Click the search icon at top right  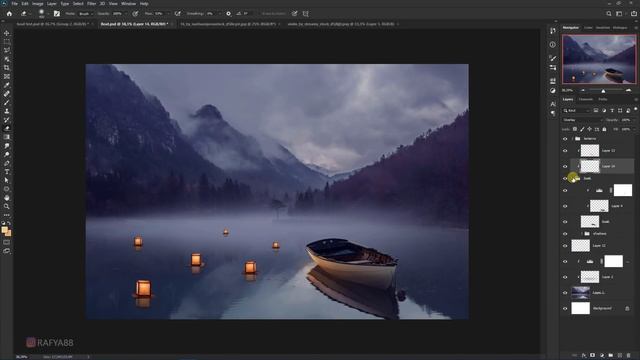coord(609,13)
